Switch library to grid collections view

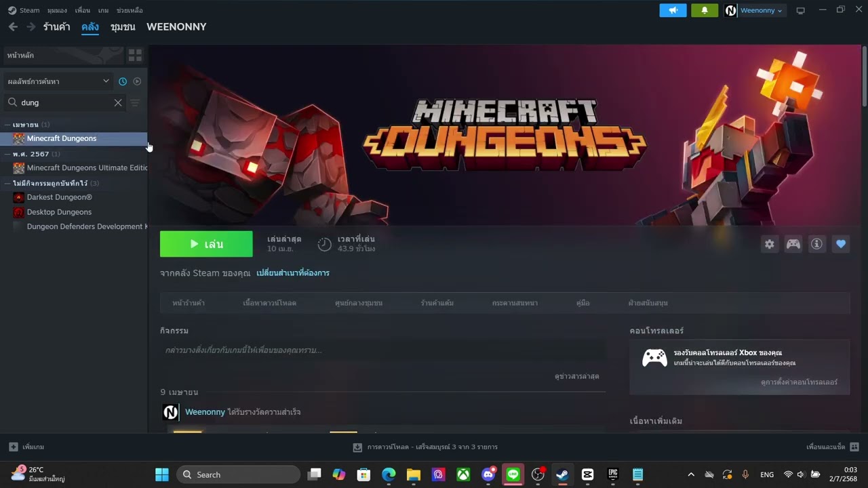135,55
